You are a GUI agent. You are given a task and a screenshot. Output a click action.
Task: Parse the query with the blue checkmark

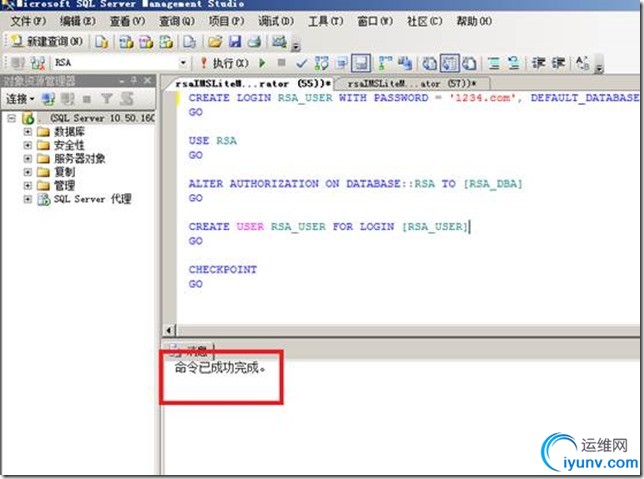[301, 63]
